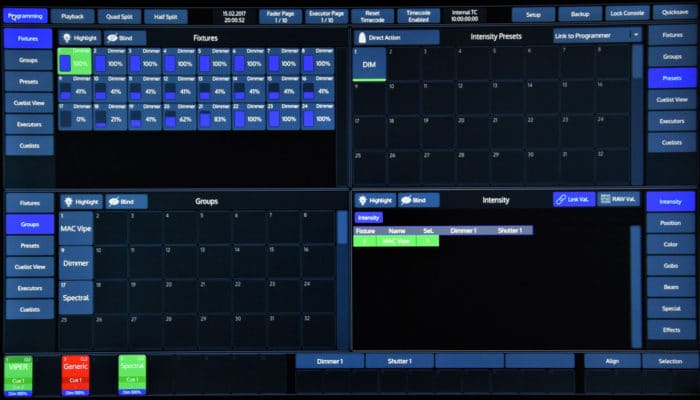Select fixture 20 dimmer at 62%

[x=179, y=118]
